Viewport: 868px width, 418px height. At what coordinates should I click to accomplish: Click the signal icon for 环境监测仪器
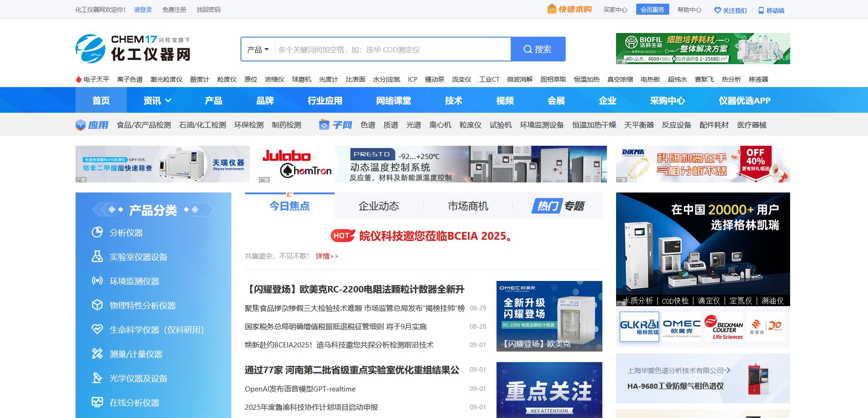coord(97,281)
